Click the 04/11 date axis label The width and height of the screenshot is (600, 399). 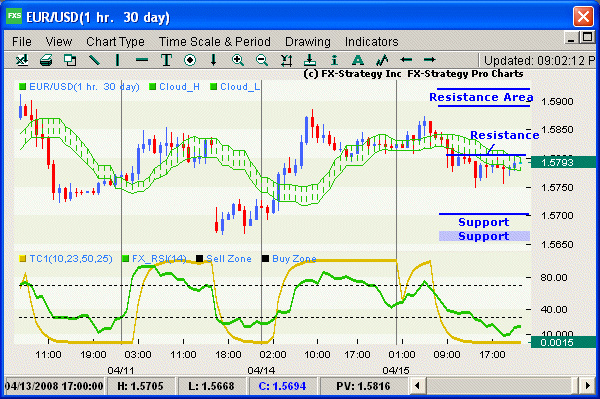[x=121, y=370]
